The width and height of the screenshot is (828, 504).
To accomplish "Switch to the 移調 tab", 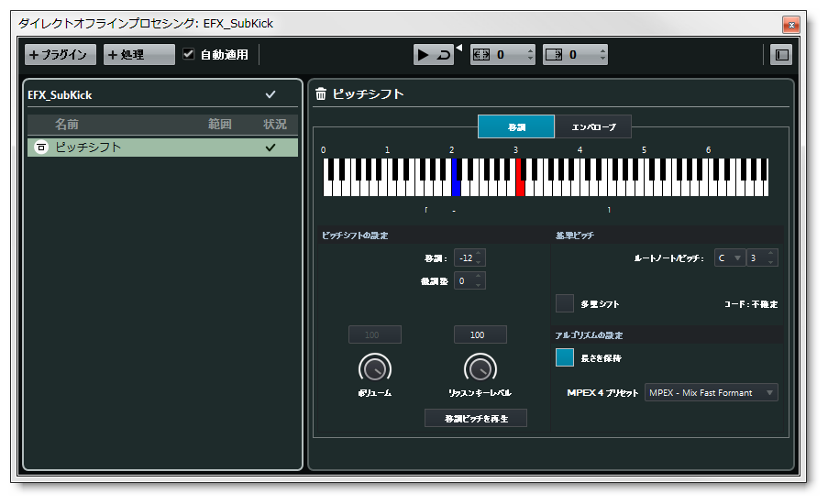I will 516,126.
